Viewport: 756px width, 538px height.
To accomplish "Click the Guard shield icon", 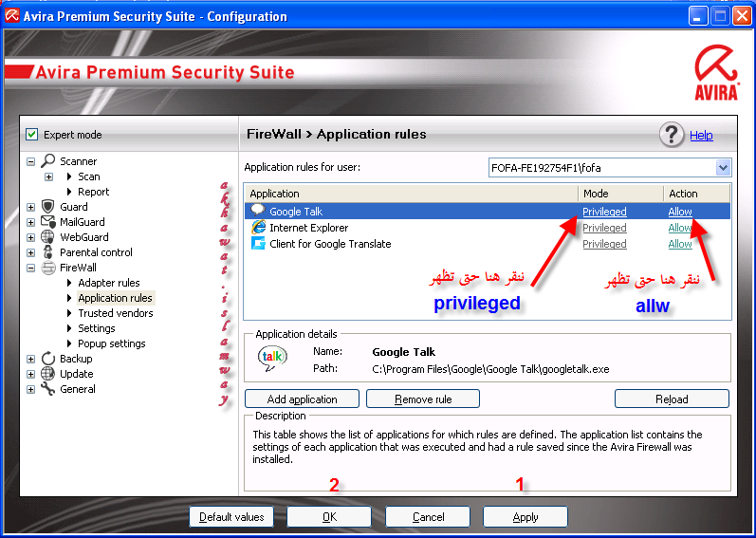I will click(x=47, y=206).
